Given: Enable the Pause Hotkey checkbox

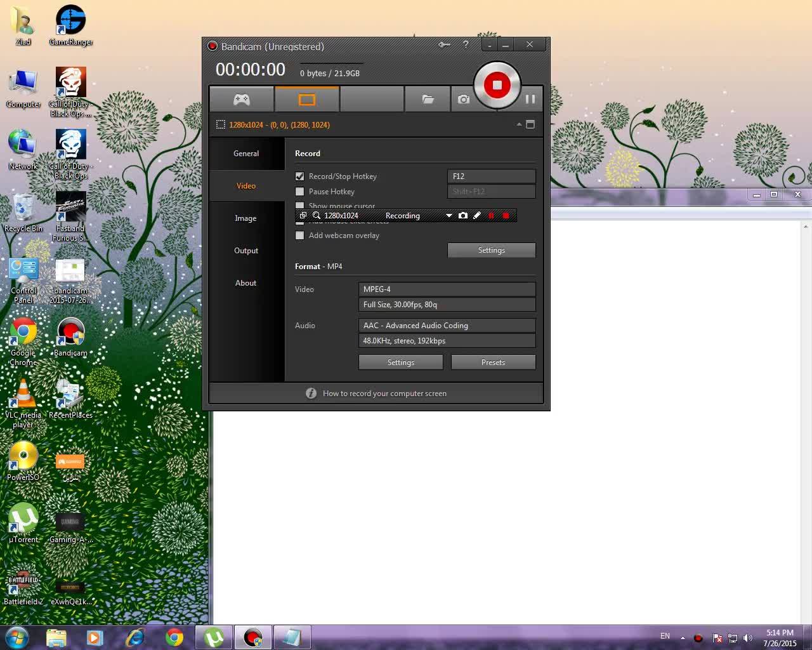Looking at the screenshot, I should click(300, 192).
